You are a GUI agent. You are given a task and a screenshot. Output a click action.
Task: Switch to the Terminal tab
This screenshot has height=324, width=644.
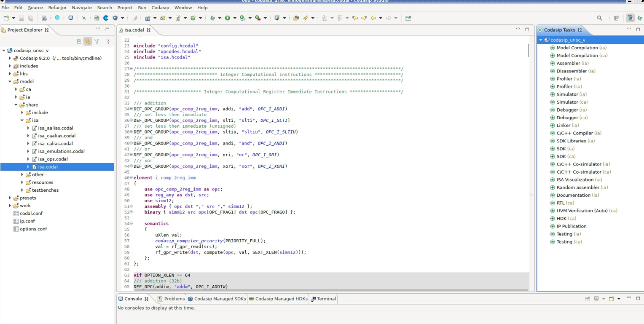pyautogui.click(x=323, y=299)
